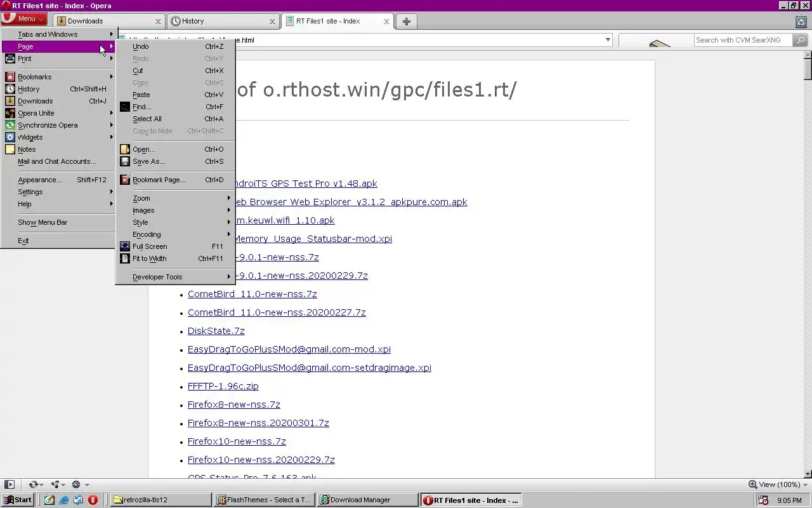Viewport: 812px width, 508px height.
Task: Switch to the RT Files1 site tab
Action: pos(337,21)
